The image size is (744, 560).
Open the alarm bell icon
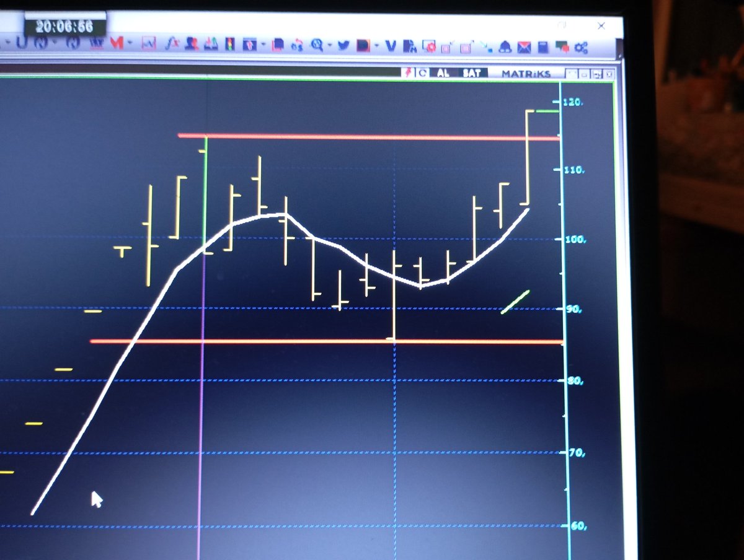505,46
